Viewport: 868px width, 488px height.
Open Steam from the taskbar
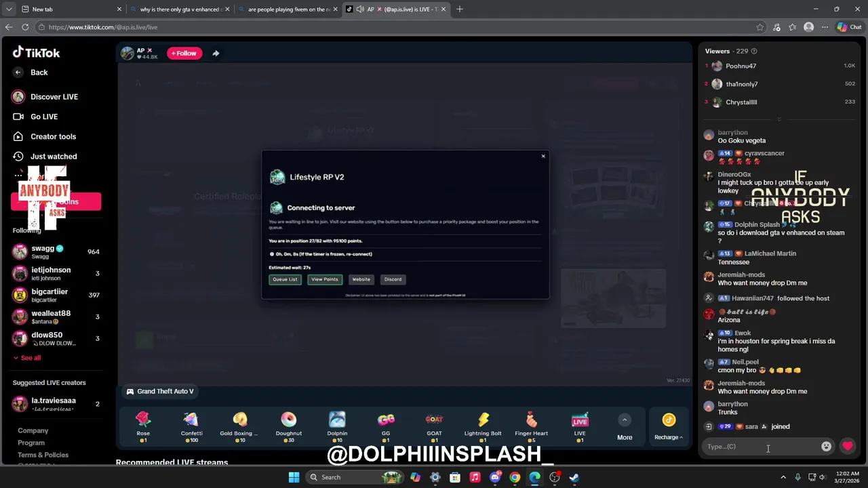point(574,477)
